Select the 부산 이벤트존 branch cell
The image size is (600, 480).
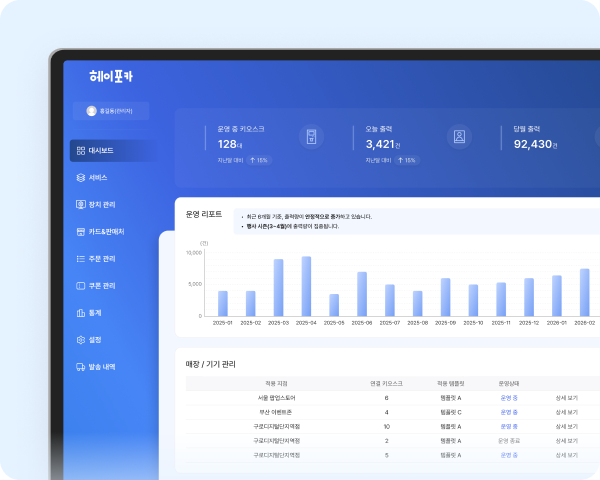pos(276,412)
